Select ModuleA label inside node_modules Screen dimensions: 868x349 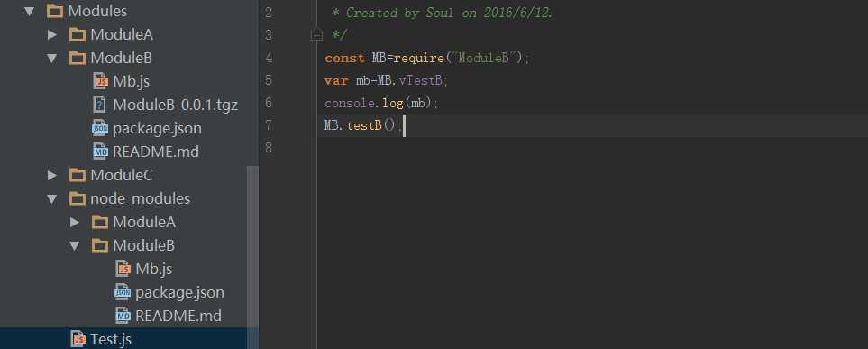click(144, 222)
